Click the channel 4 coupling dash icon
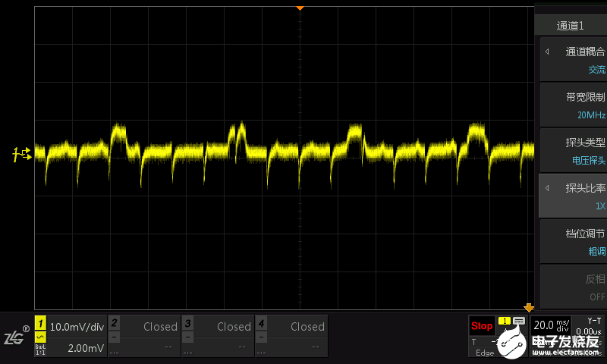 [x=261, y=337]
